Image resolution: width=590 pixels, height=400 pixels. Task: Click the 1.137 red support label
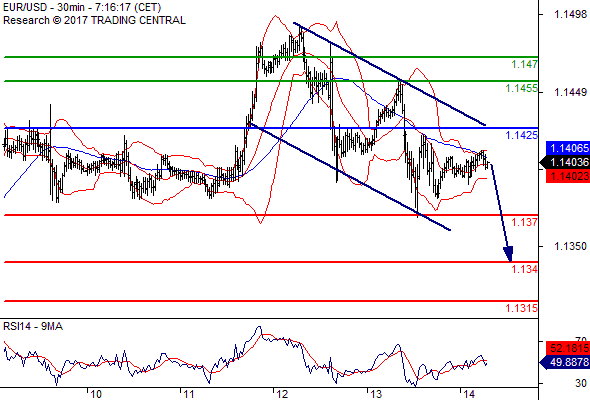(x=524, y=222)
